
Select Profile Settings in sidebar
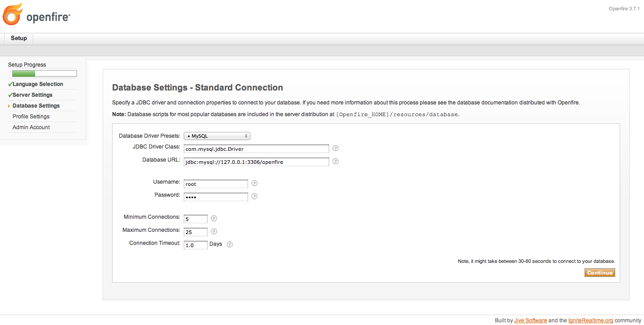(31, 117)
